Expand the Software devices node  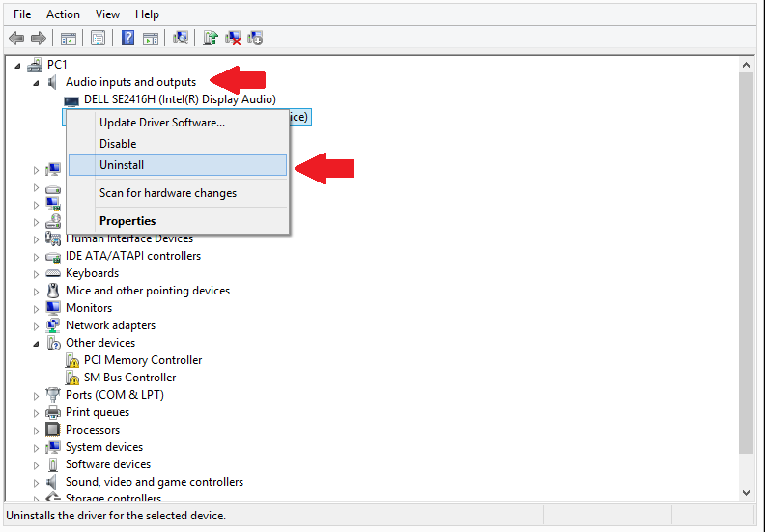coord(36,465)
